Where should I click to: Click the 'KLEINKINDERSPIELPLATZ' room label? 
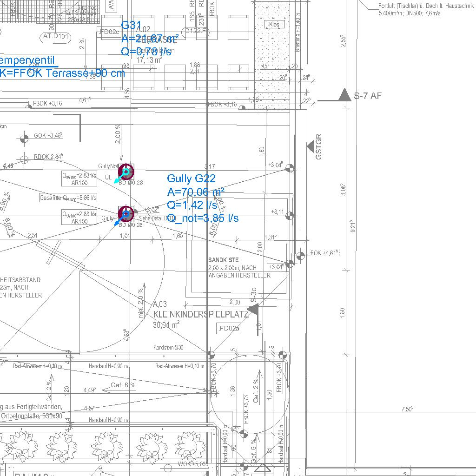pyautogui.click(x=201, y=314)
